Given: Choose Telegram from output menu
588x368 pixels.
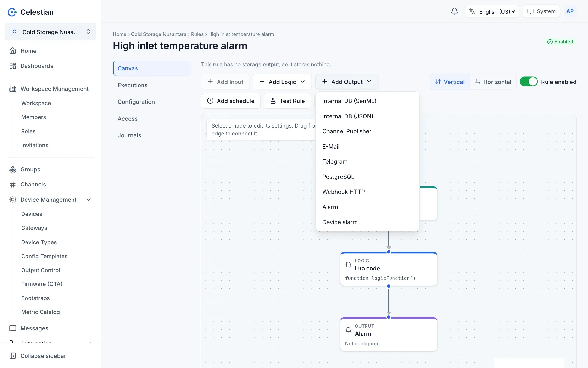Looking at the screenshot, I should (x=367, y=161).
